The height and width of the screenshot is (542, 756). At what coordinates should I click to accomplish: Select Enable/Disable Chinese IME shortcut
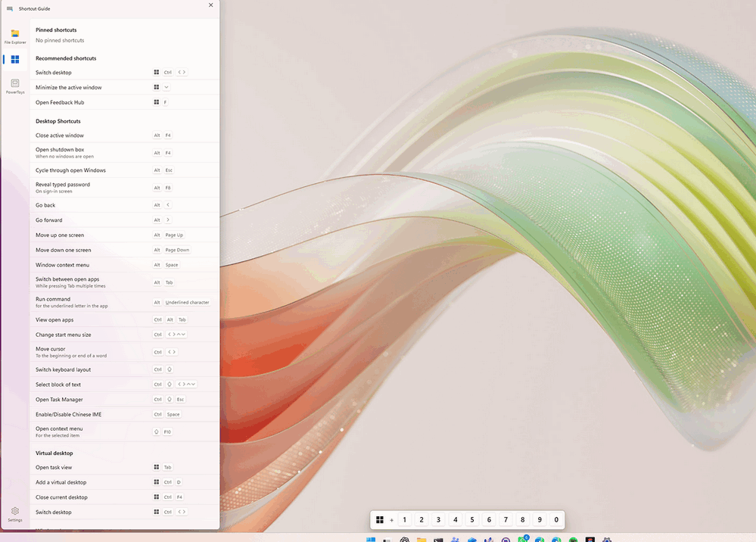tap(124, 414)
